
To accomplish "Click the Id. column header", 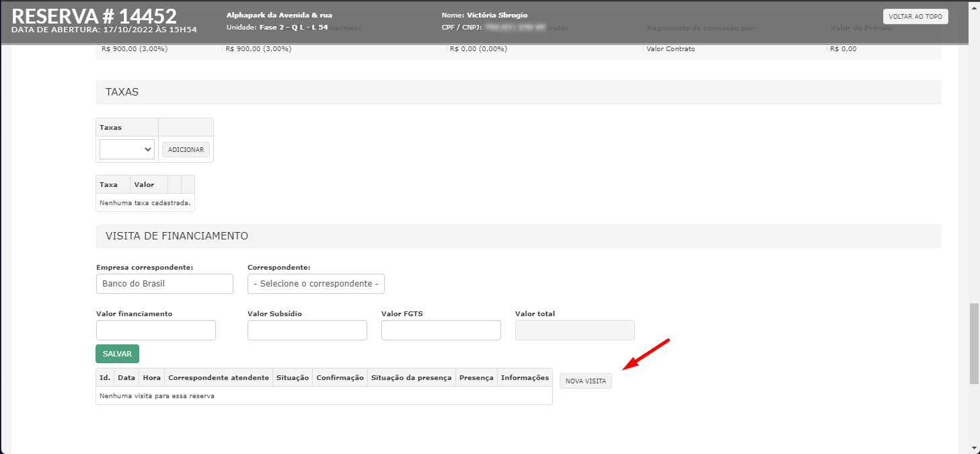I will click(x=105, y=378).
